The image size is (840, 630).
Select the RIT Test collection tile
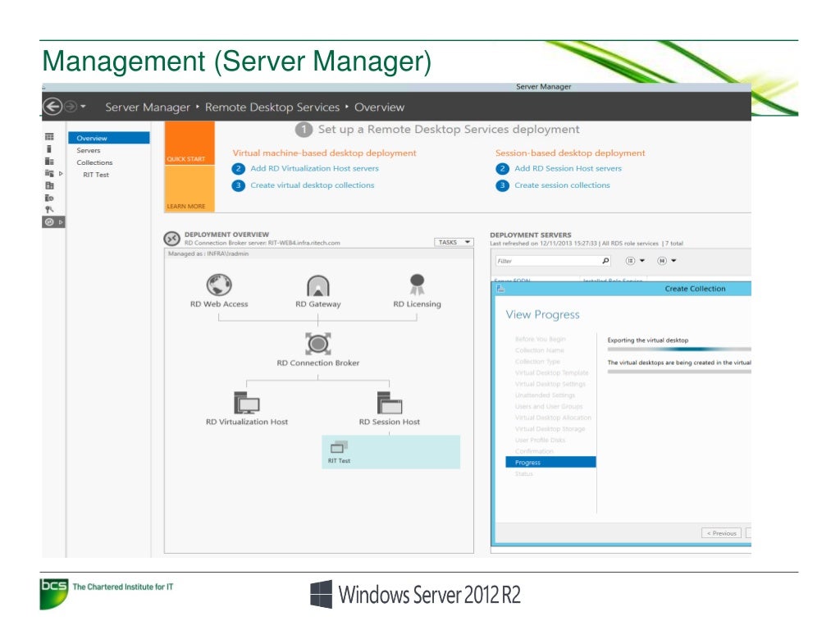pos(390,452)
